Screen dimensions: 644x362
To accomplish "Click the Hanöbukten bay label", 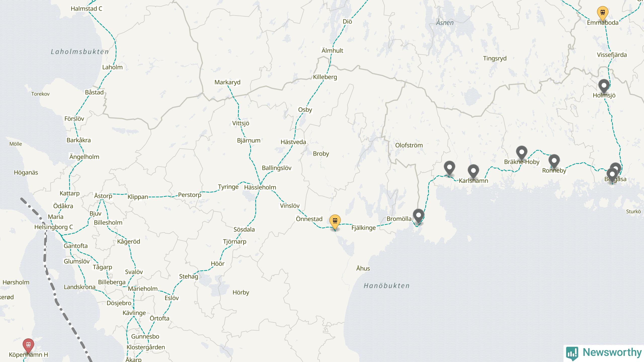I will (x=387, y=286).
